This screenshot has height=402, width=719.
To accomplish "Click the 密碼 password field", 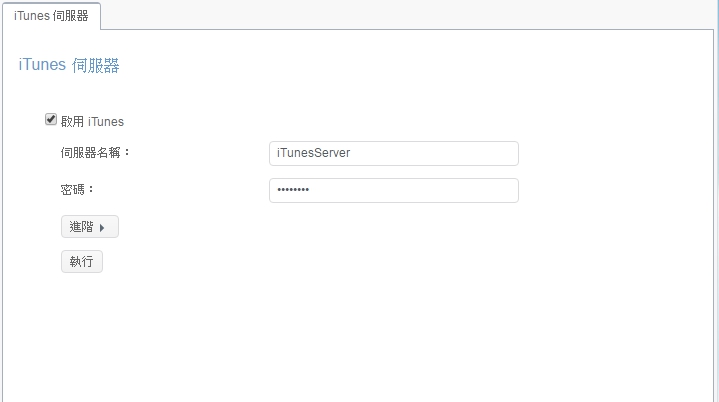I will point(394,190).
